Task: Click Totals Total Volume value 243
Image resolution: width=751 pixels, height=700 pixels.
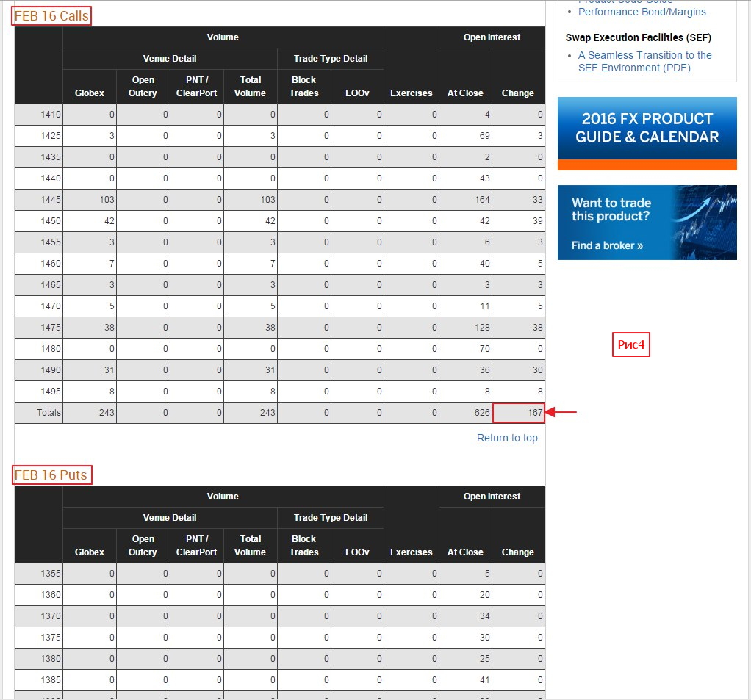Action: [267, 413]
